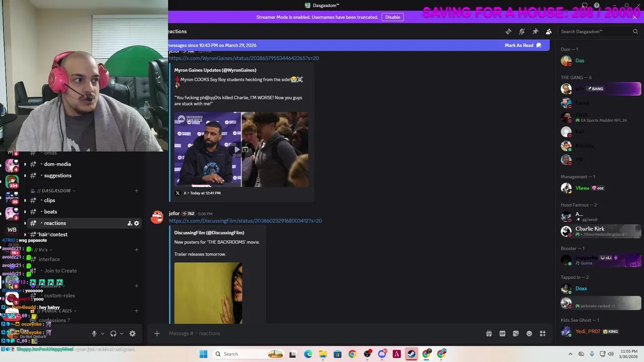Open the DiscussingFilm x.com status link
This screenshot has width=644, height=362.
pyautogui.click(x=245, y=220)
